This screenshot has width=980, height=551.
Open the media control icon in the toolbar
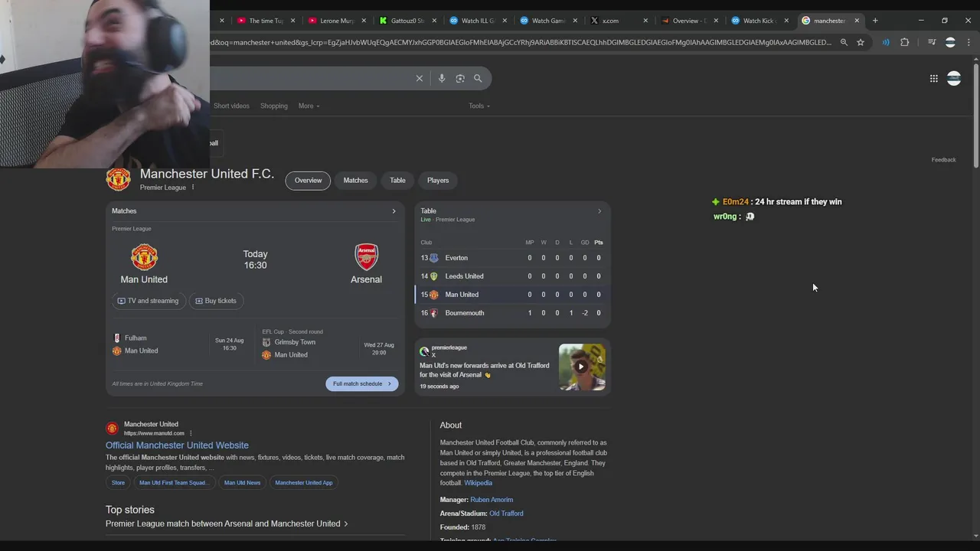[x=932, y=42]
